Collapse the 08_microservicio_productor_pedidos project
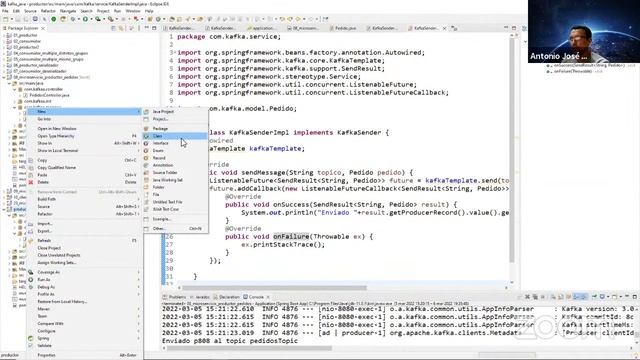The image size is (640, 360). click(4, 77)
